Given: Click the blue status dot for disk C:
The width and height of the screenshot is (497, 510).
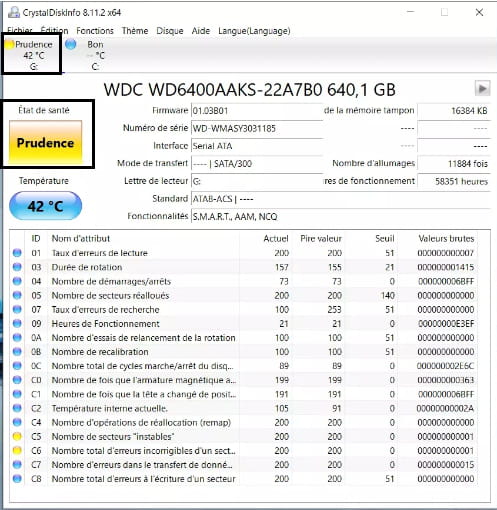Looking at the screenshot, I should [71, 44].
